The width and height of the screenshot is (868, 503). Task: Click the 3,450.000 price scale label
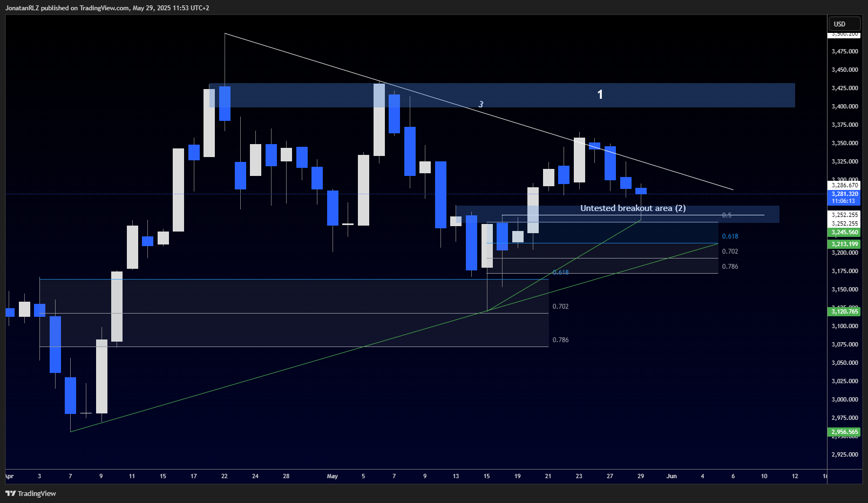pos(845,70)
